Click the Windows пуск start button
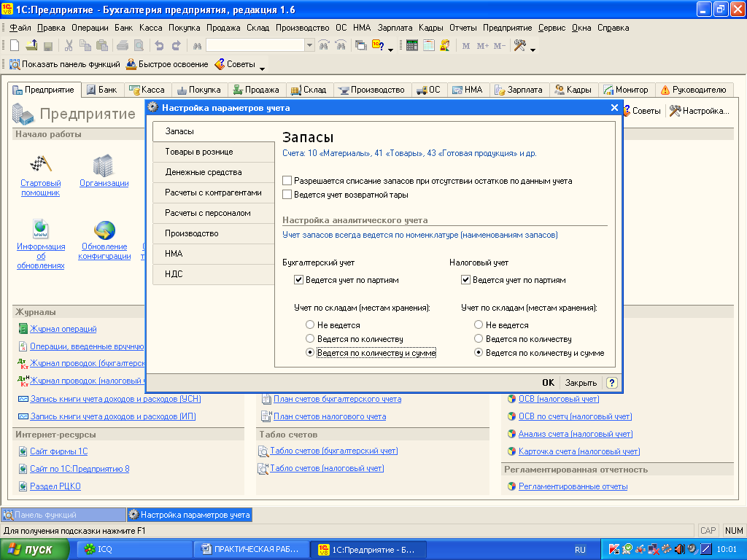 (x=34, y=550)
